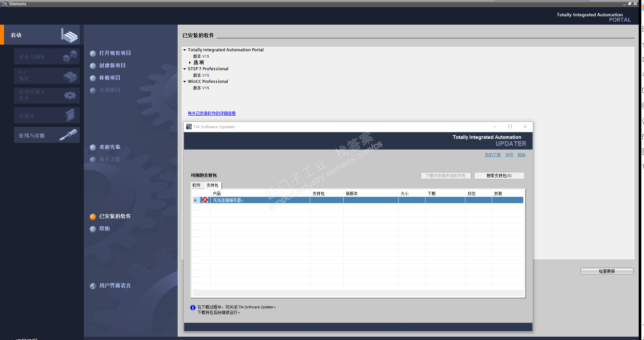Open the updater 选项 link

point(509,155)
